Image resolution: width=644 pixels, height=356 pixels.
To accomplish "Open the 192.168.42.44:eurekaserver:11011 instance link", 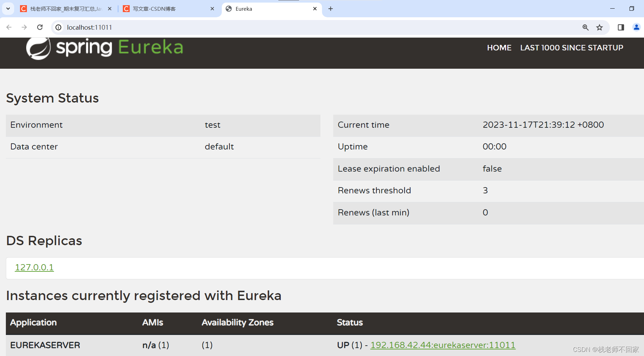I will pyautogui.click(x=443, y=345).
